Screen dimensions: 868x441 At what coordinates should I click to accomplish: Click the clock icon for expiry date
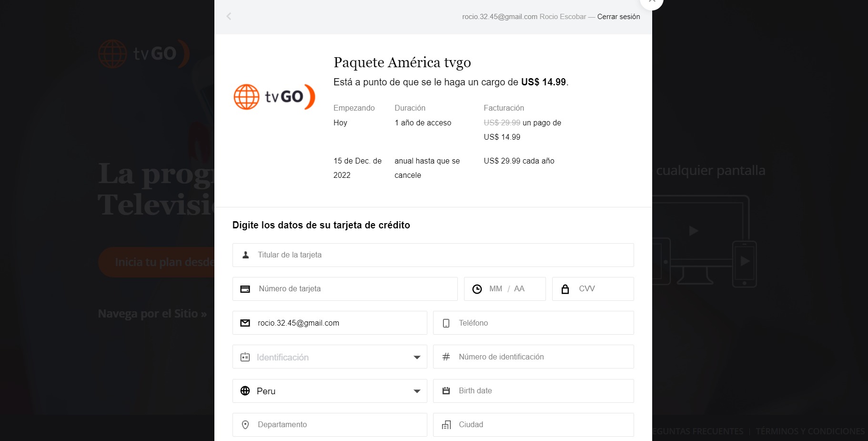tap(477, 289)
